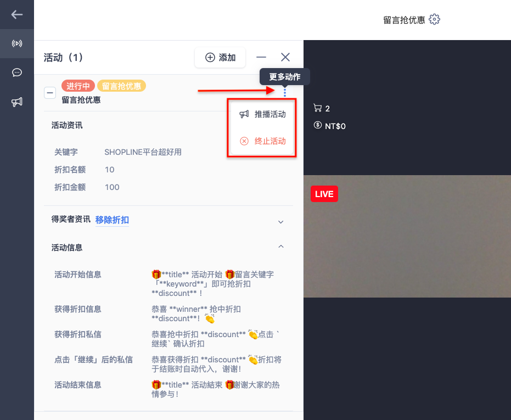This screenshot has width=511, height=420.
Task: Click the yellow 留言抢优惠 tag
Action: (x=121, y=86)
